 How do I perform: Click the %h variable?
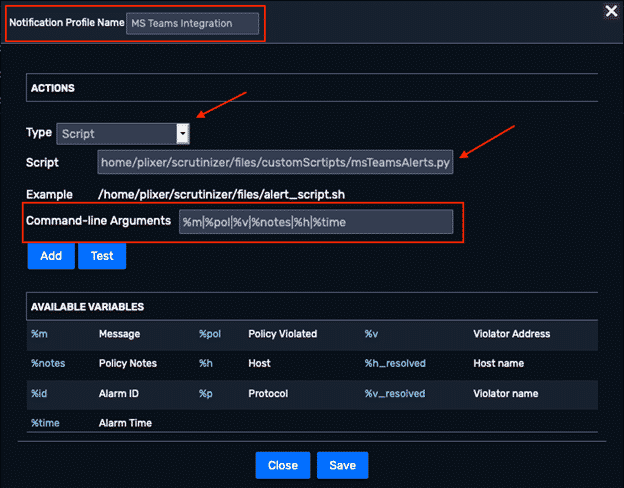point(205,363)
